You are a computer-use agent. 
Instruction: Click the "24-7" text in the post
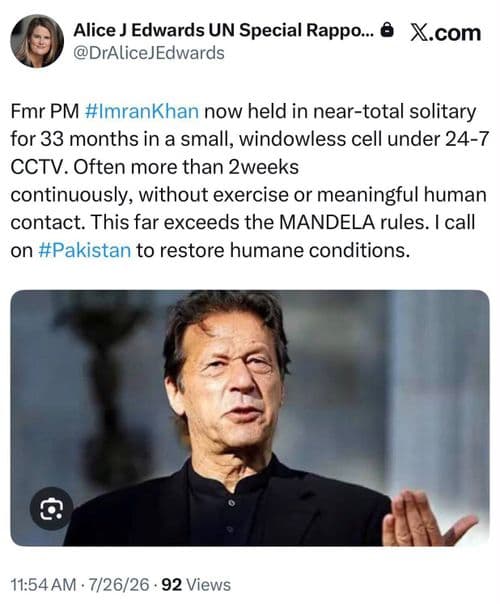[x=467, y=139]
